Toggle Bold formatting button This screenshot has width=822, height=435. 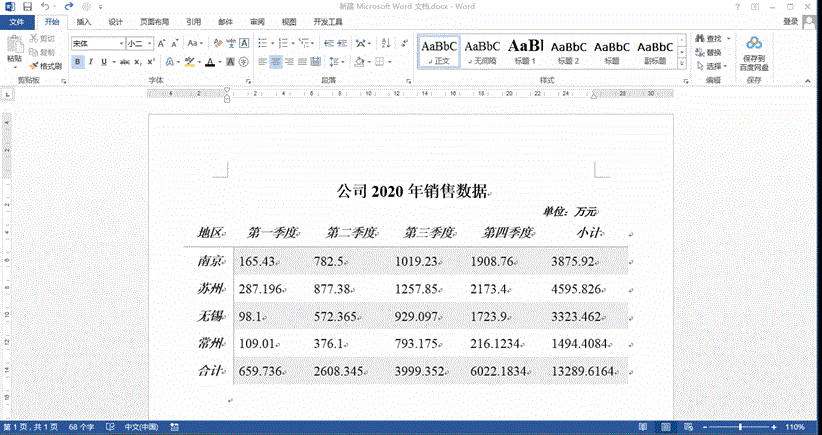tap(77, 62)
